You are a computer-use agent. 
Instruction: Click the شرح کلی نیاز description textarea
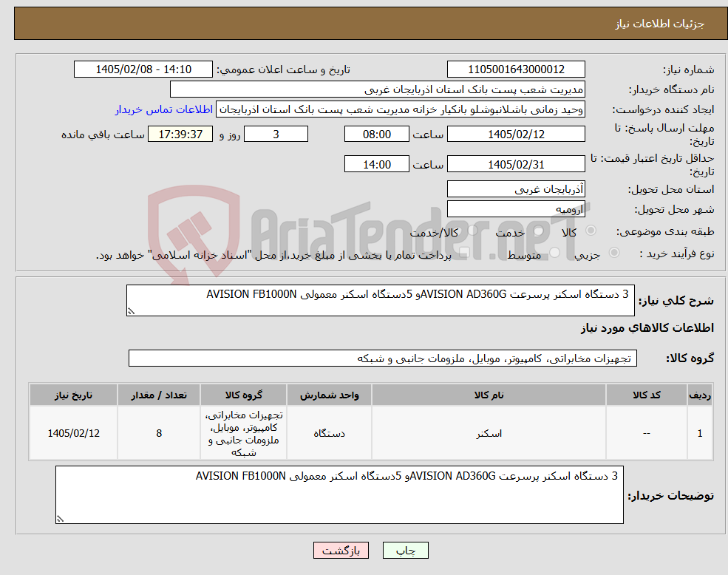[380, 301]
